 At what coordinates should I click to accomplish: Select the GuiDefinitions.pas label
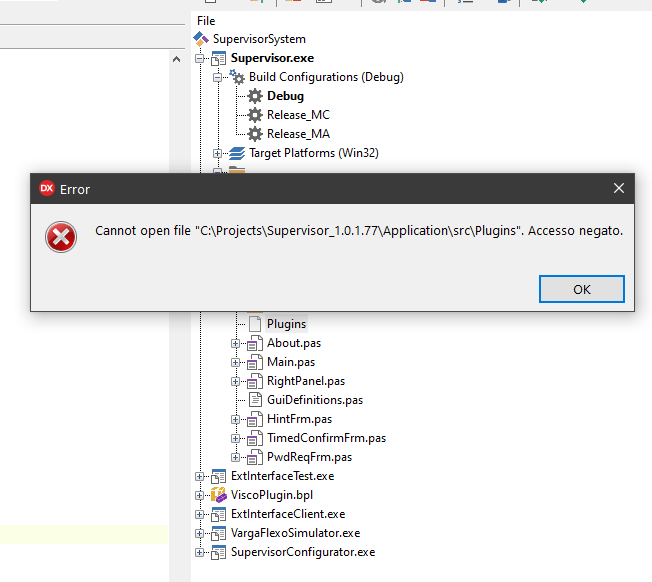pos(315,400)
